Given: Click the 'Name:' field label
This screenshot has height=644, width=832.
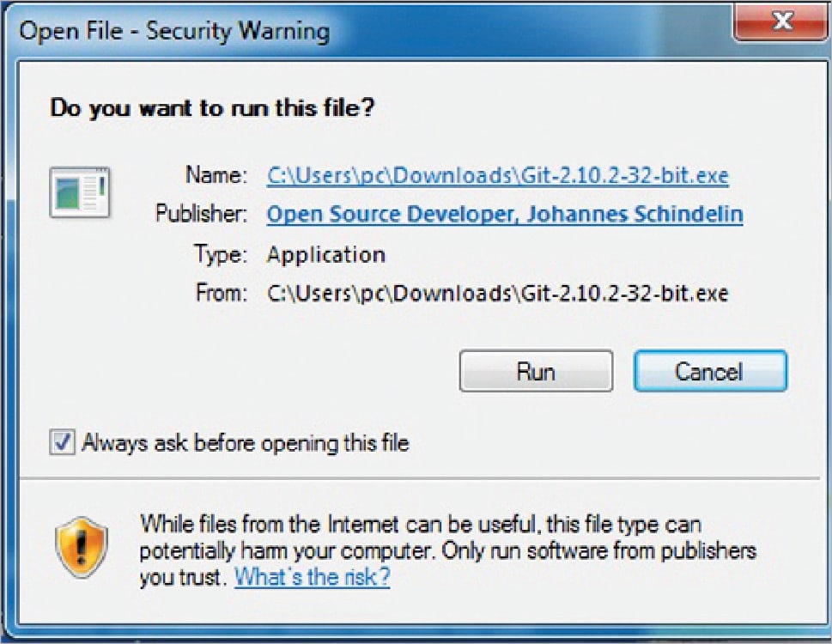Looking at the screenshot, I should pyautogui.click(x=216, y=176).
